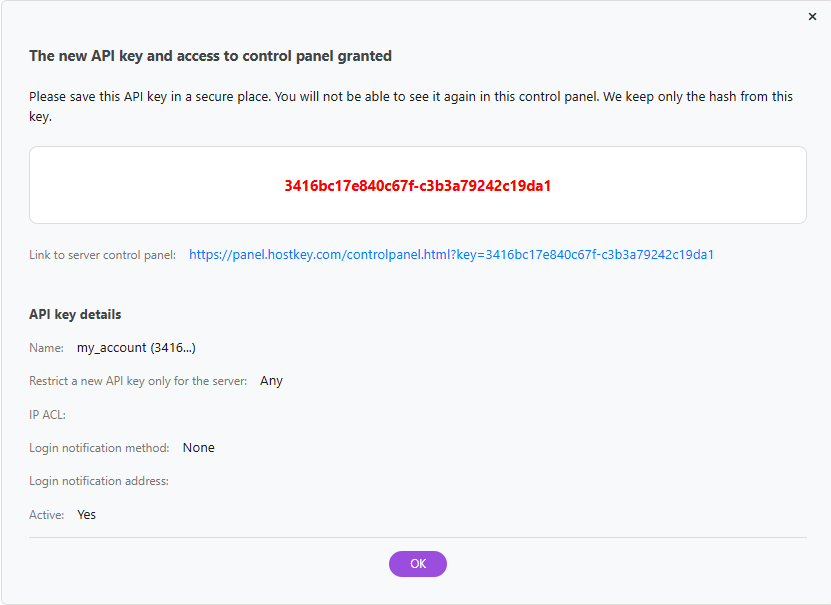Click the 'Any' server restriction value
The image size is (831, 605).
click(x=271, y=381)
